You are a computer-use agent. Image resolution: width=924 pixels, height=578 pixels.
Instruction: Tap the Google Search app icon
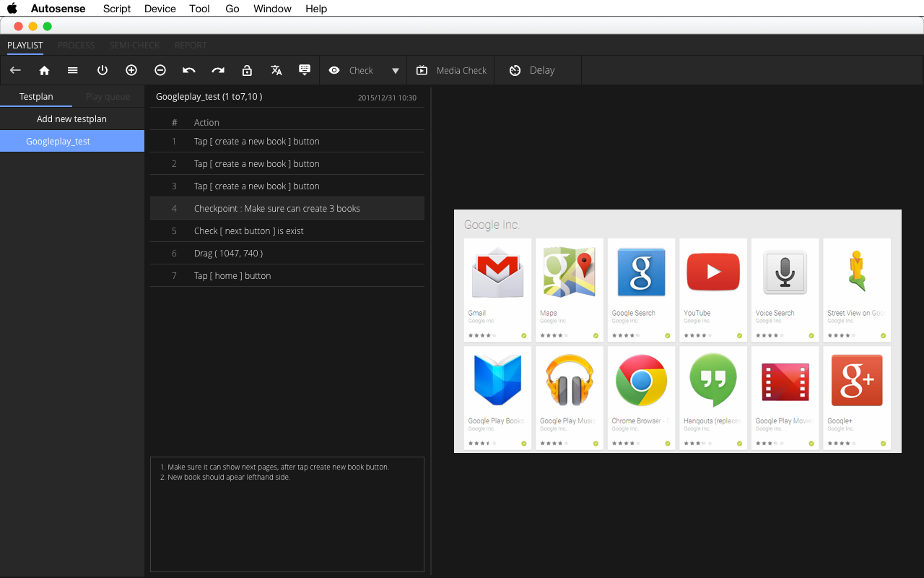coord(641,273)
